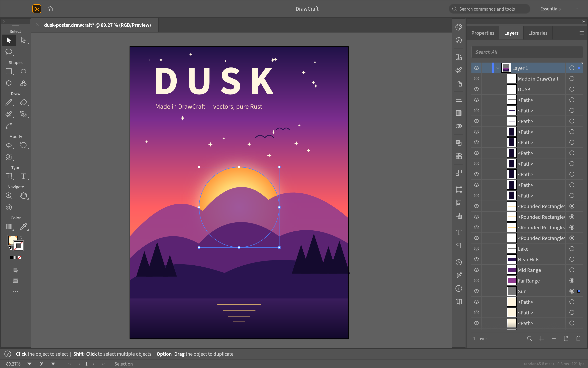
Task: Toggle visibility of the DUSK layer
Action: pyautogui.click(x=477, y=89)
